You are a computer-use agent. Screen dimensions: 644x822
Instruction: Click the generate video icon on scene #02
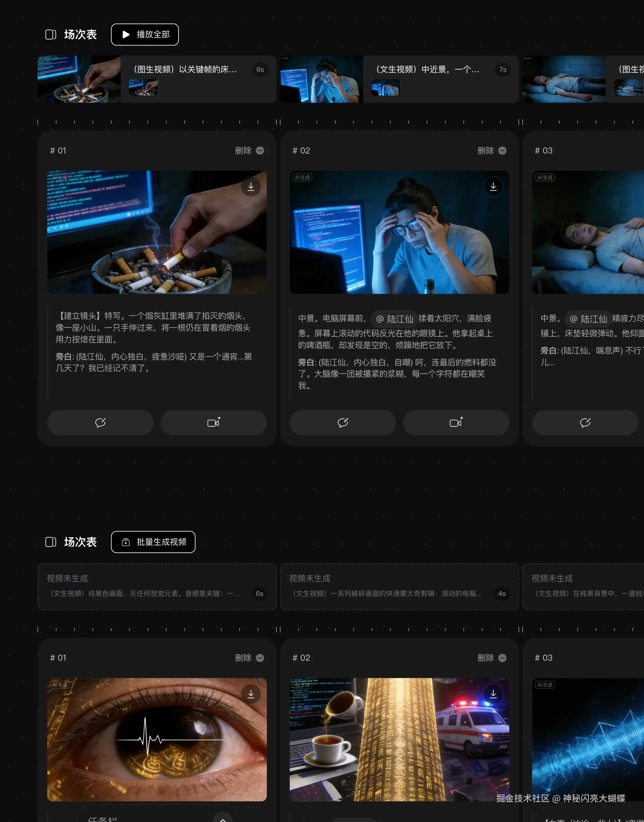[x=456, y=422]
